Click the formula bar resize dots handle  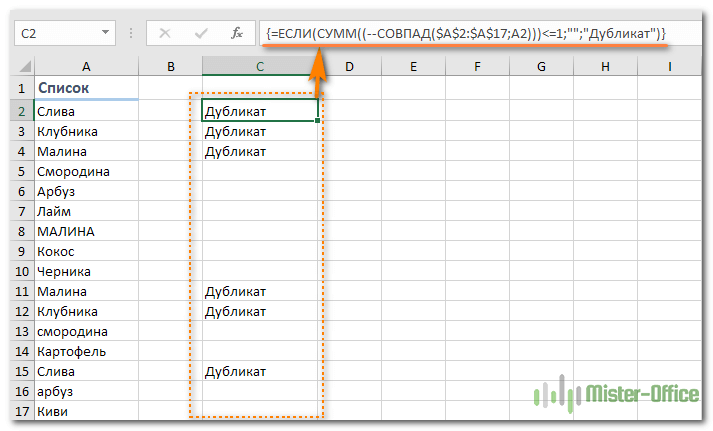point(131,33)
